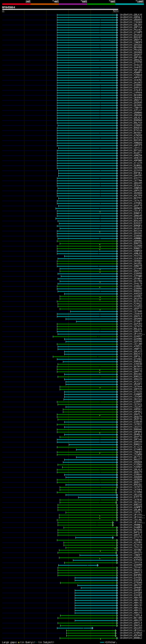146x644 pixels.
Task: Click the purple ~60% identity legend bar
Action: click(73, 4)
